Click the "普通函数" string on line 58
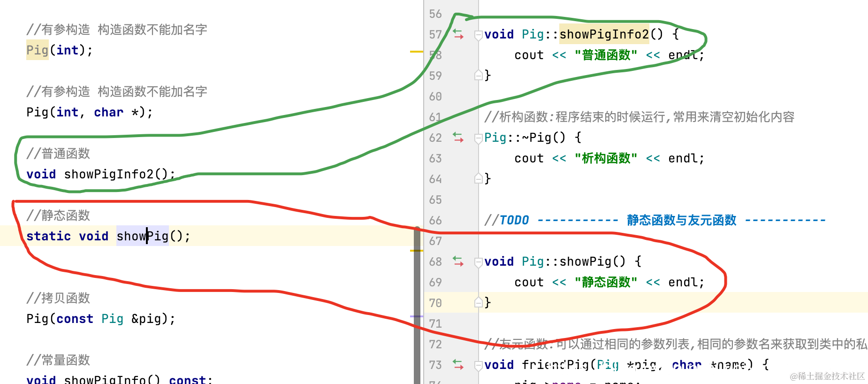The width and height of the screenshot is (868, 384). (x=606, y=55)
